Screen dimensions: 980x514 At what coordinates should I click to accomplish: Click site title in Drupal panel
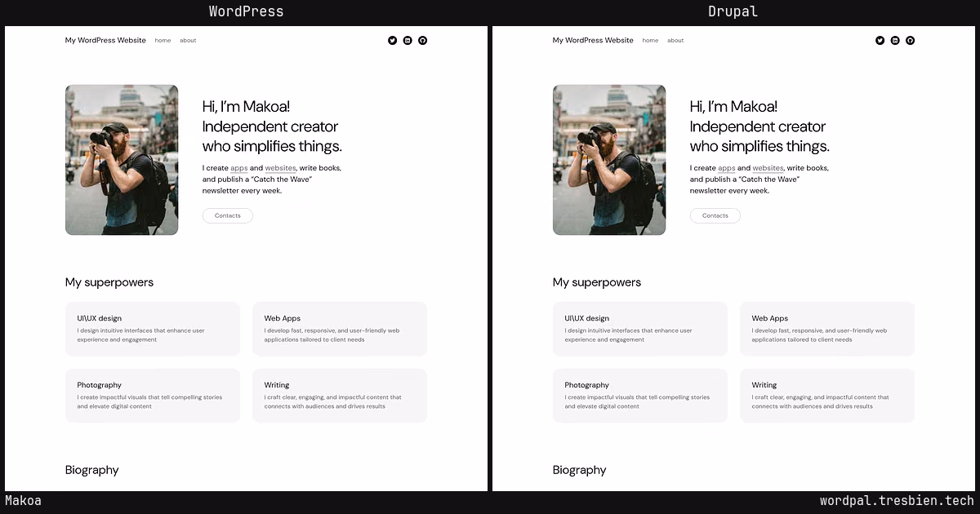pos(593,40)
